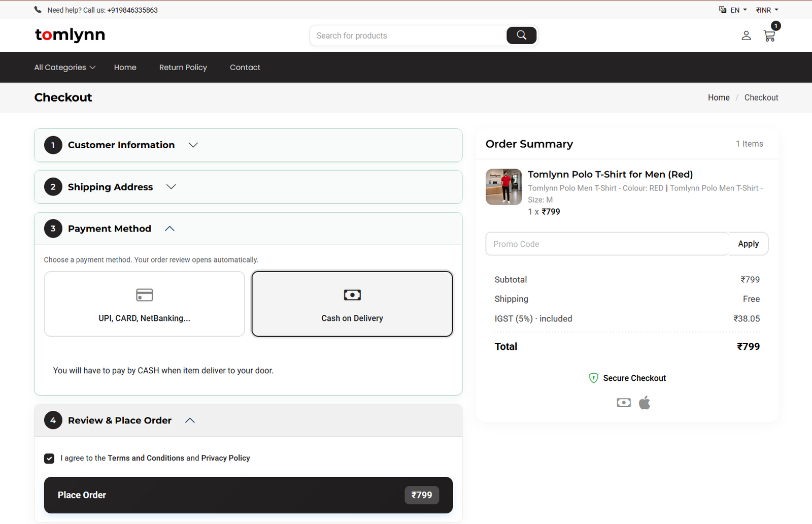This screenshot has width=812, height=524.
Task: Open the Privacy Policy link
Action: click(225, 458)
